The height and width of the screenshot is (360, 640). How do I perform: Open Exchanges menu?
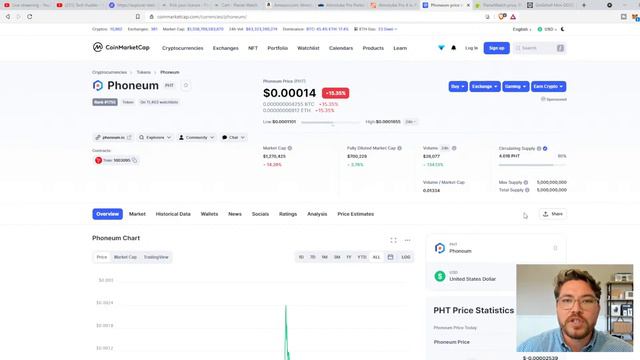(x=226, y=48)
